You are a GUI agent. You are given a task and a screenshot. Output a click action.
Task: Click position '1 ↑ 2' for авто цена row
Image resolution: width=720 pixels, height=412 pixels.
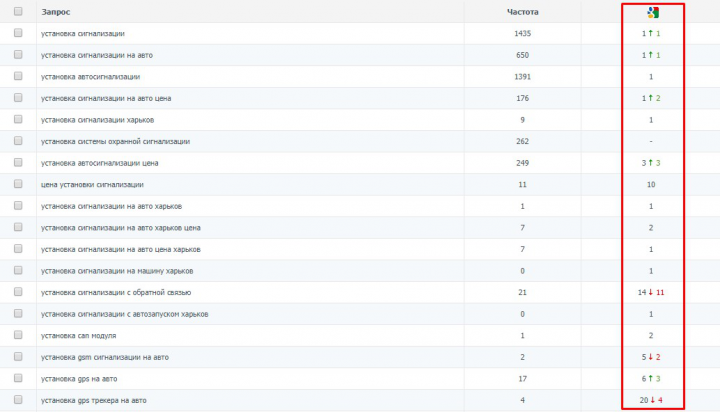651,98
